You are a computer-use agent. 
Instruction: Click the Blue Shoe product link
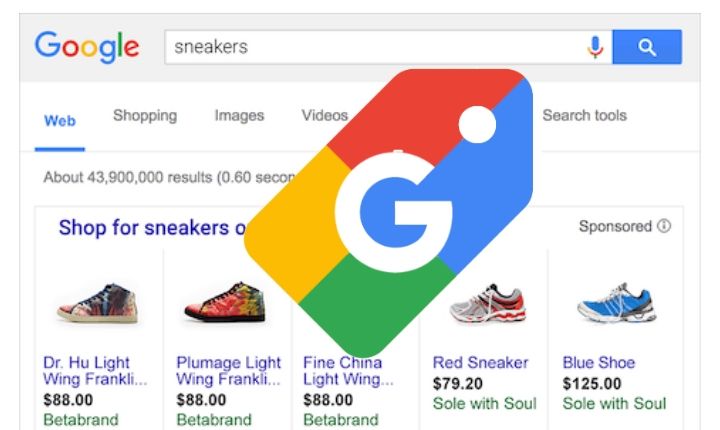pyautogui.click(x=599, y=362)
